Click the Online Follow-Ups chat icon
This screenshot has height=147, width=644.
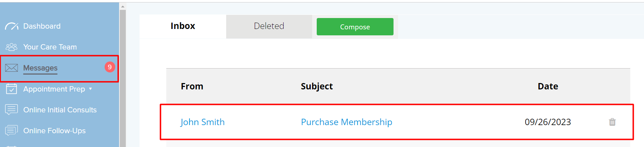tap(12, 130)
